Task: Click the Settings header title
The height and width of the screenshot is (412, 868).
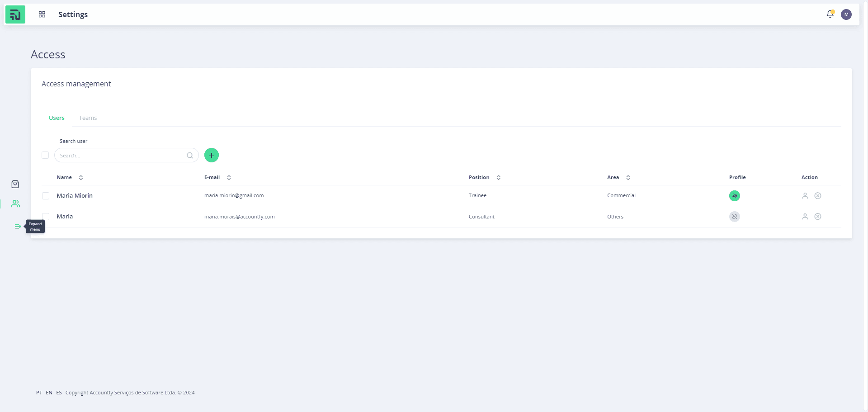Action: pos(73,14)
